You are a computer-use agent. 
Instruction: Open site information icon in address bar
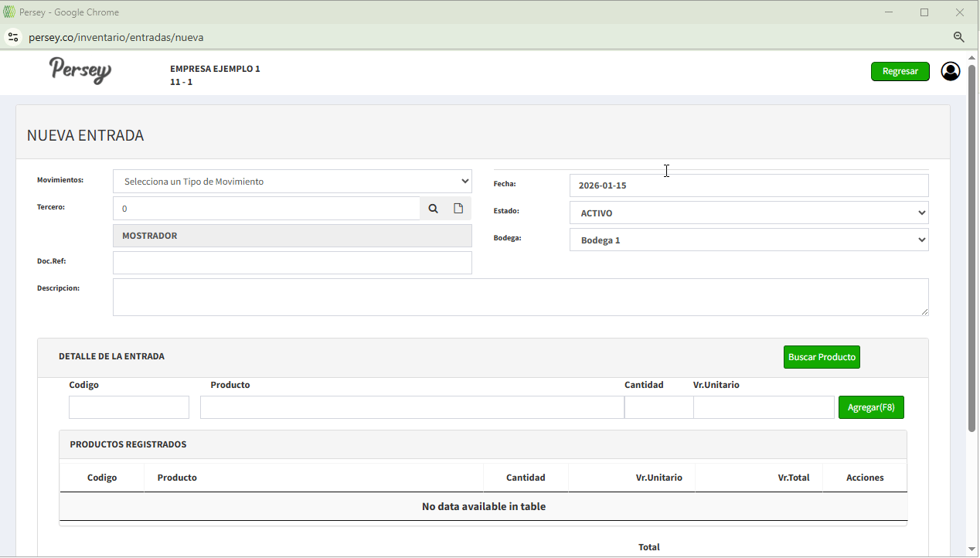tap(12, 37)
